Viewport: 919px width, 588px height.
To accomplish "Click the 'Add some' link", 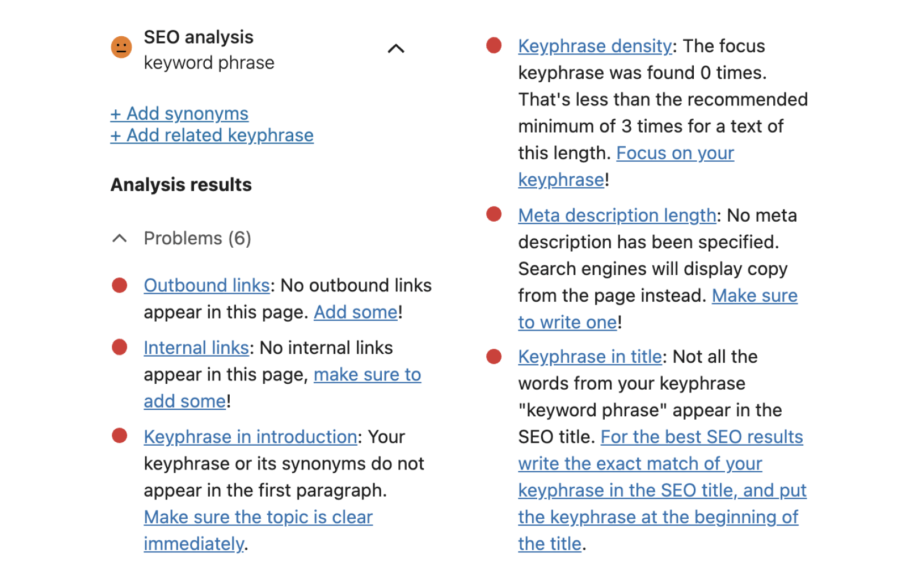I will click(x=356, y=312).
